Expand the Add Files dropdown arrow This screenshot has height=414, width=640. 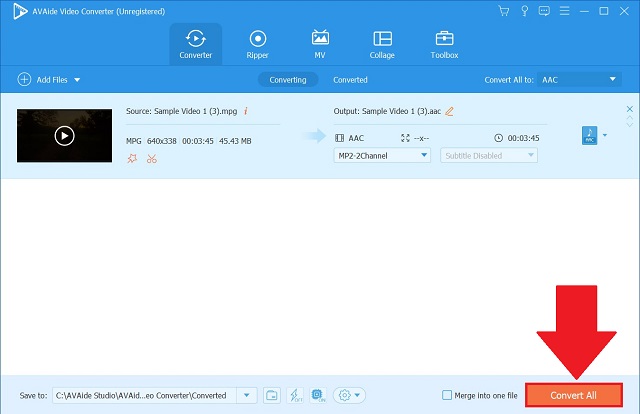tap(77, 80)
